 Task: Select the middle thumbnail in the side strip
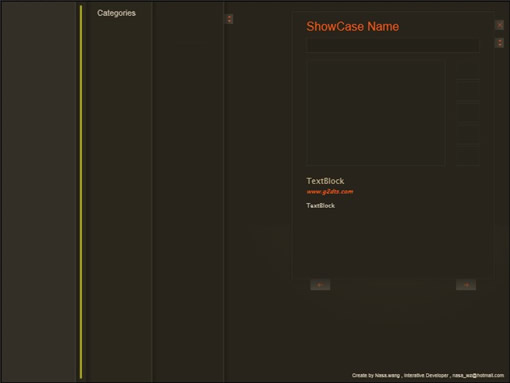pos(468,112)
